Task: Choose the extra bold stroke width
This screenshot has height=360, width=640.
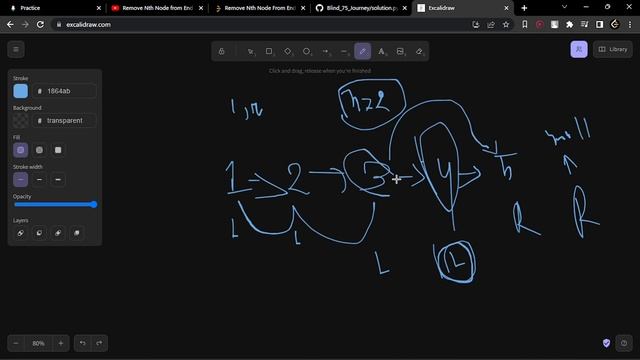Action: [x=58, y=180]
